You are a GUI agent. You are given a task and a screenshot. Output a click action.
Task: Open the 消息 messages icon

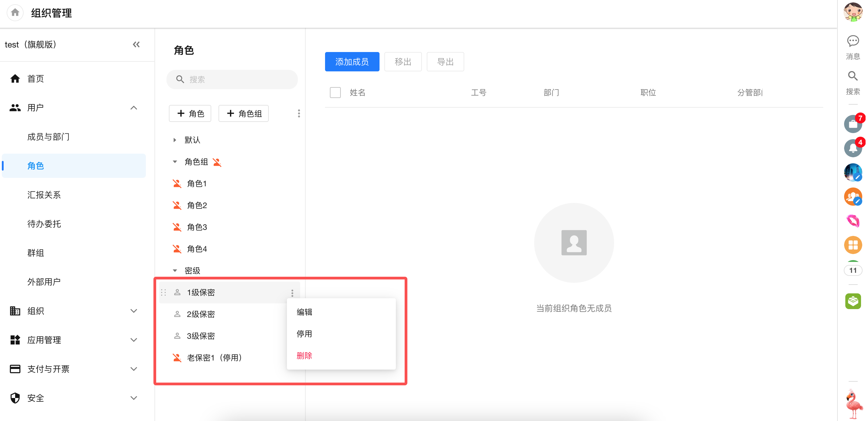(x=853, y=41)
